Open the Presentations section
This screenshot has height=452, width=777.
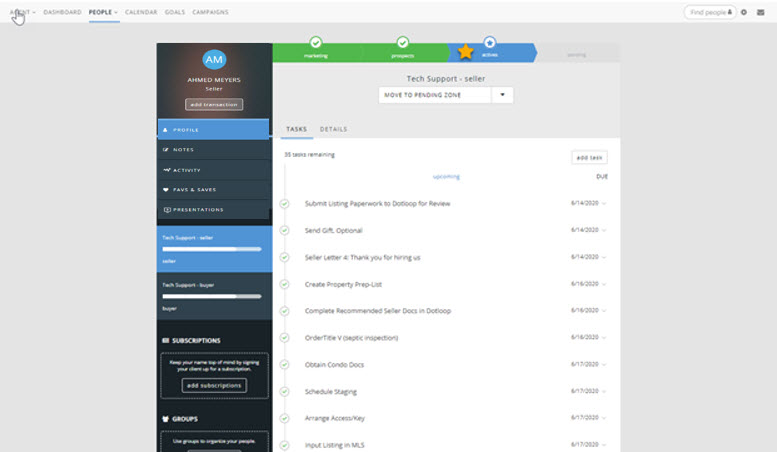coord(214,210)
